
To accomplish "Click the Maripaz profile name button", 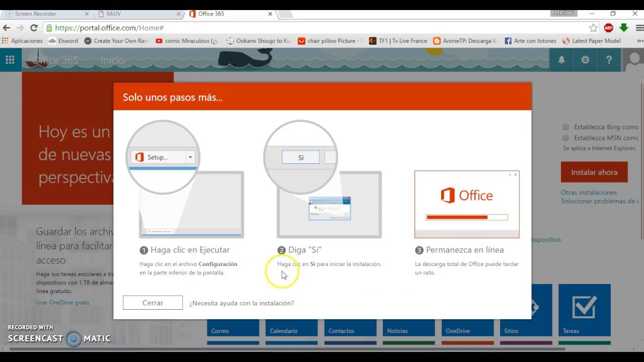I will (564, 13).
